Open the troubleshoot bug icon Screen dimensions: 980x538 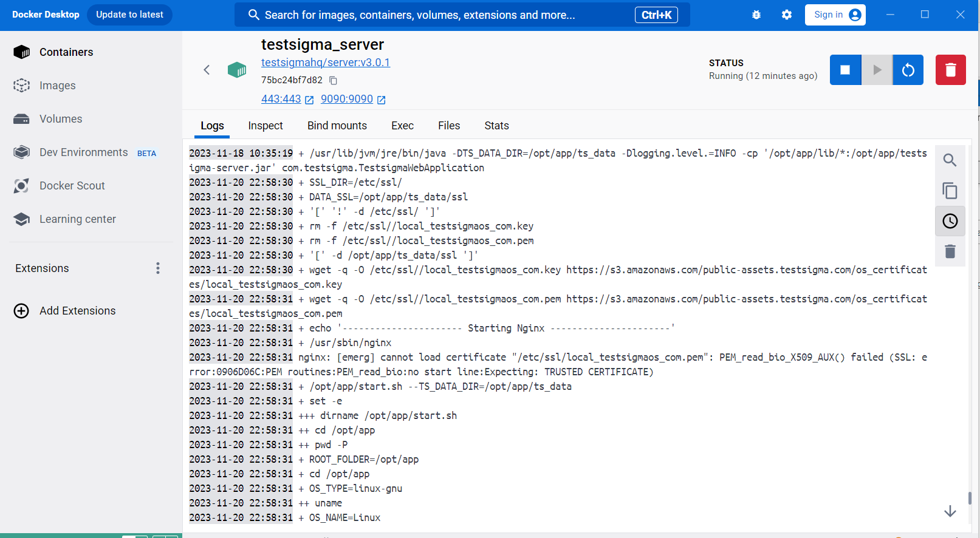[x=756, y=15]
